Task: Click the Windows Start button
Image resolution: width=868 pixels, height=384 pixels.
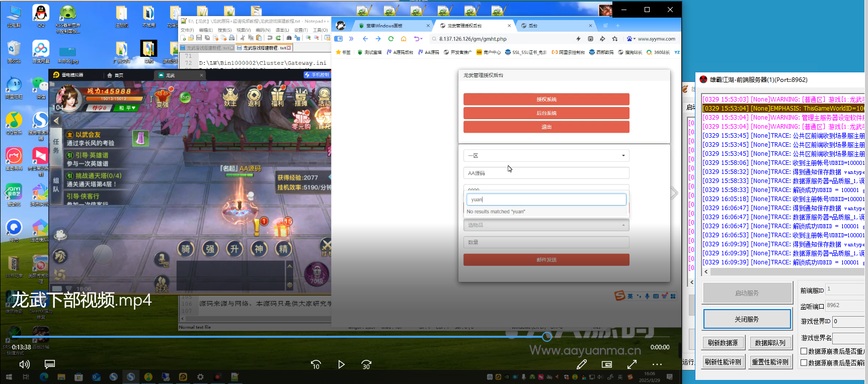Action: [x=9, y=377]
